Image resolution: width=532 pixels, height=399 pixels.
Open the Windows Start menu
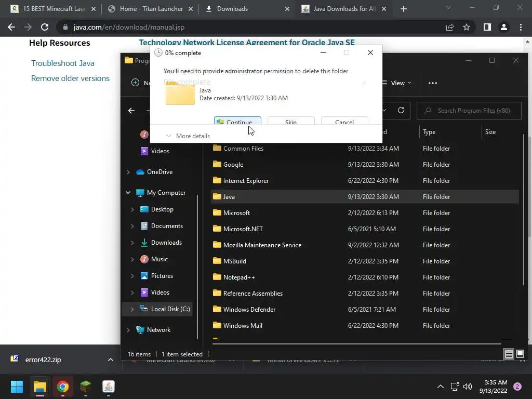pyautogui.click(x=17, y=387)
